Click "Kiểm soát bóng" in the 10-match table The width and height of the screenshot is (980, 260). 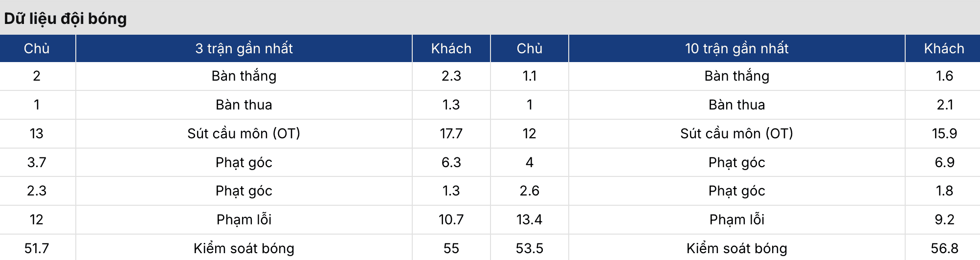736,248
